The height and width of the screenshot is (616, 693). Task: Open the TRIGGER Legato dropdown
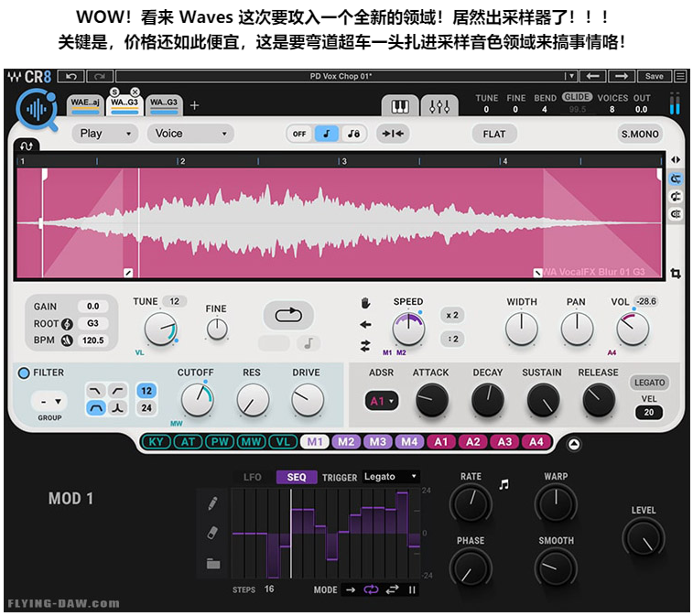(391, 476)
